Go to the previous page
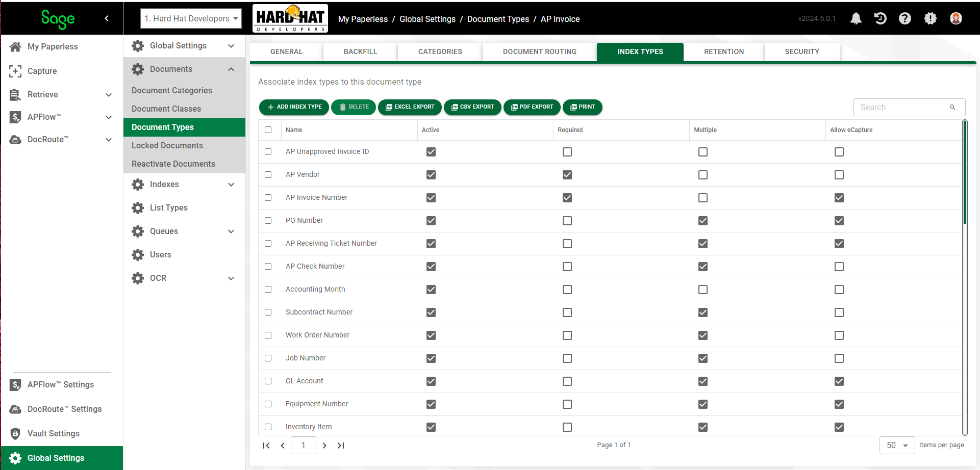 point(283,446)
